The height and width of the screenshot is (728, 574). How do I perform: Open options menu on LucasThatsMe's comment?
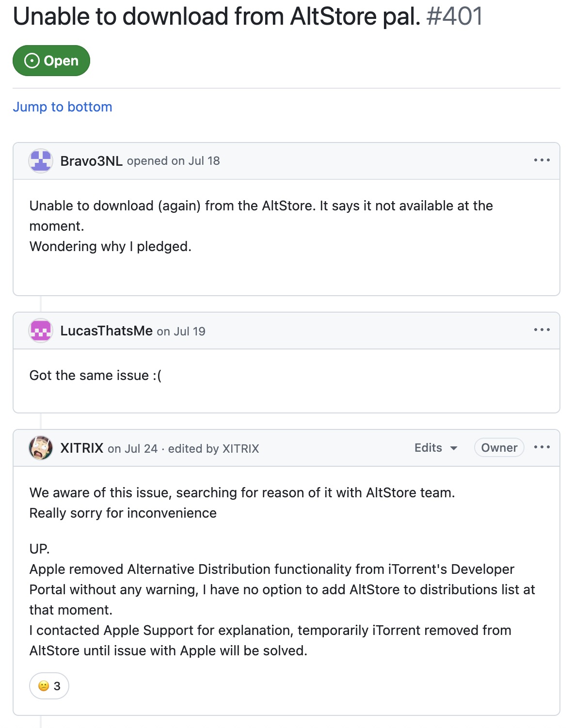(x=542, y=330)
